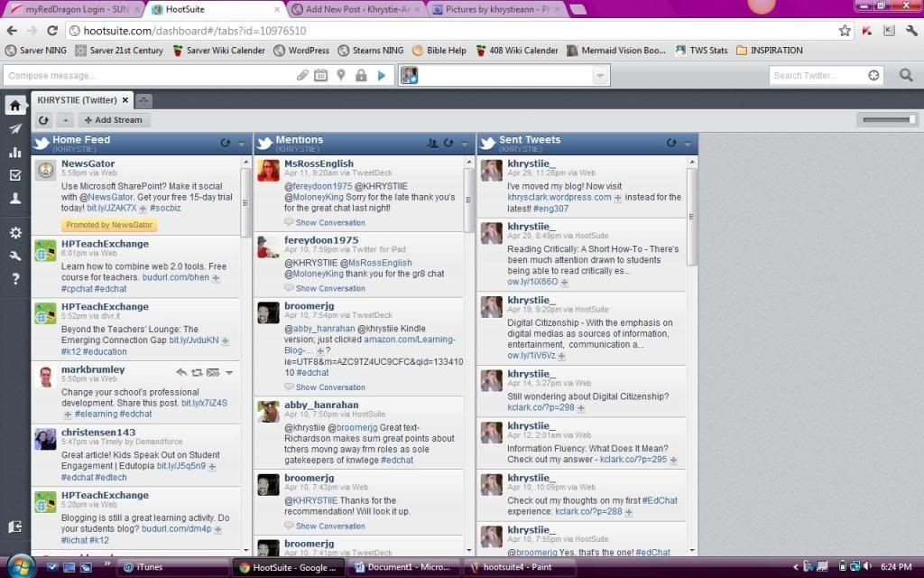Open the Streams home sidebar icon
This screenshot has height=578, width=924.
[15, 106]
